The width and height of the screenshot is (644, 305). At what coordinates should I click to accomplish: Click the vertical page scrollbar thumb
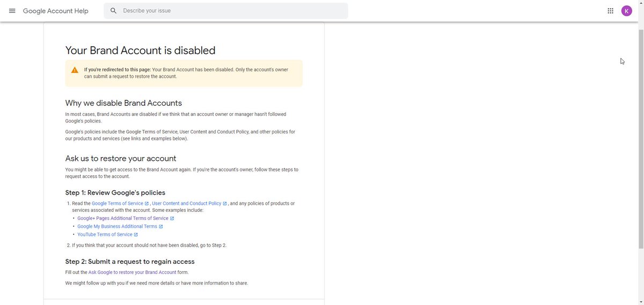pos(641,138)
